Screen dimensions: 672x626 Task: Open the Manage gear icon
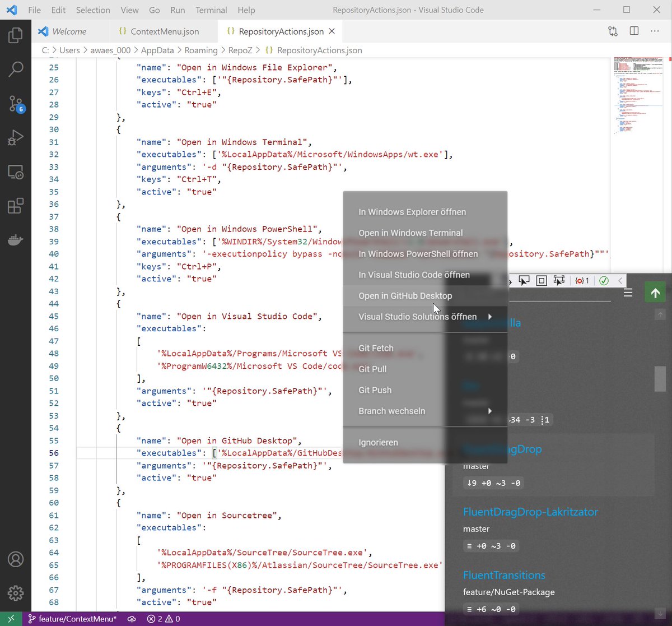[x=16, y=593]
